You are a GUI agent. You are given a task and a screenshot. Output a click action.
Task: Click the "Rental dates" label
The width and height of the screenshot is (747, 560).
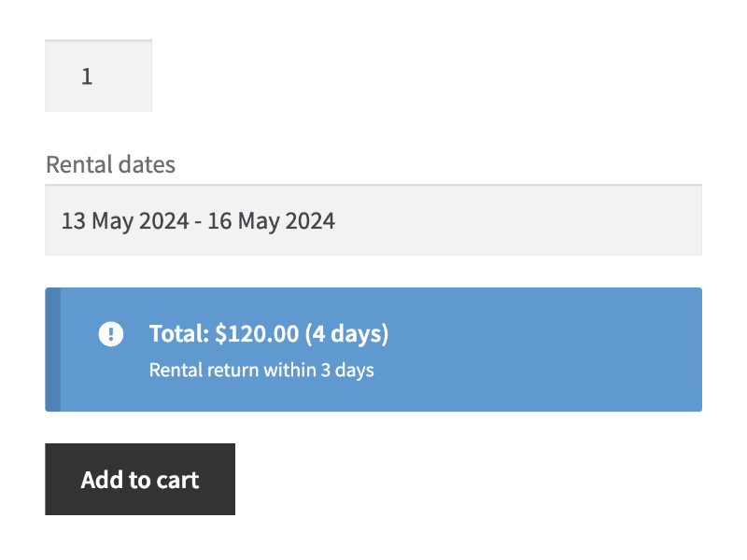click(110, 165)
